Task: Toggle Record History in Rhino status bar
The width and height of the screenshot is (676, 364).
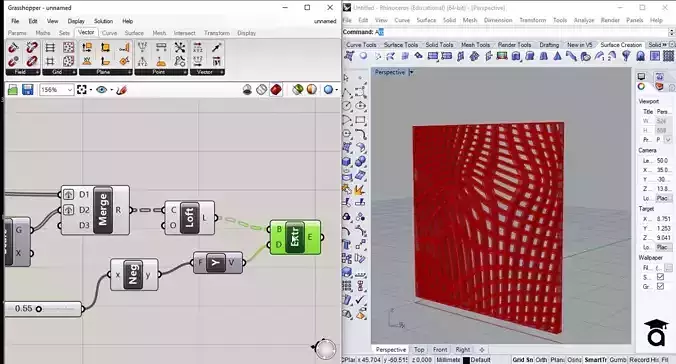Action: 644,360
